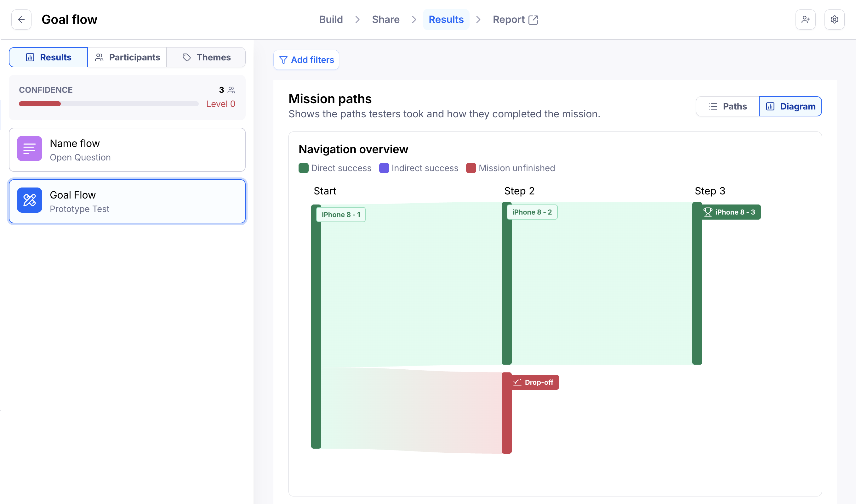Image resolution: width=856 pixels, height=504 pixels.
Task: Click the trophy icon on iPhone 8 - 3
Action: click(x=707, y=212)
